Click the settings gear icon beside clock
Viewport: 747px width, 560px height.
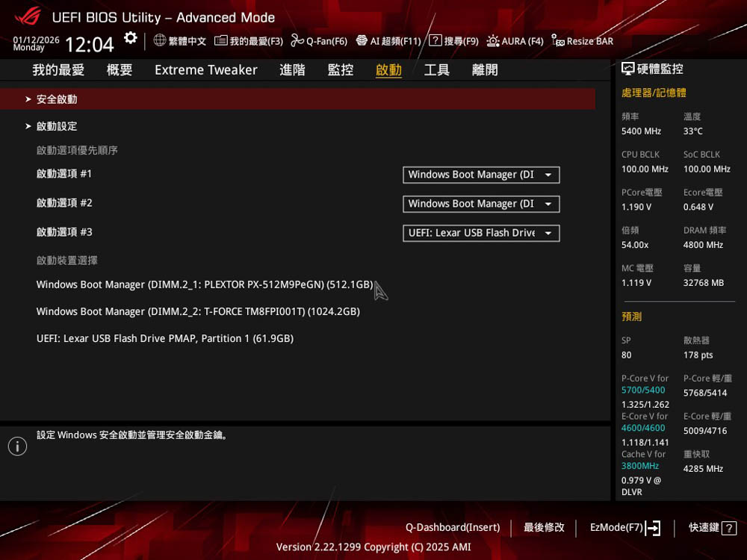point(131,38)
